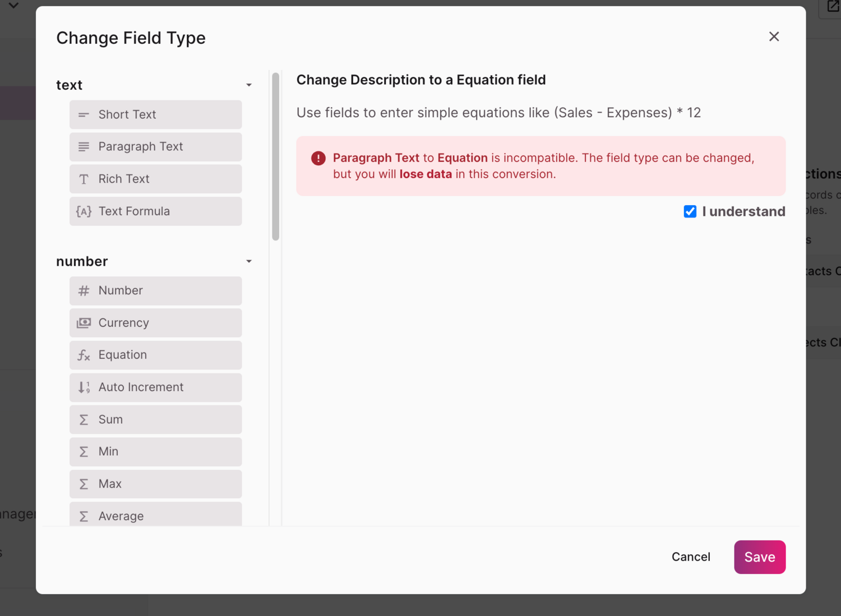Close the Change Field Type dialog

click(774, 37)
